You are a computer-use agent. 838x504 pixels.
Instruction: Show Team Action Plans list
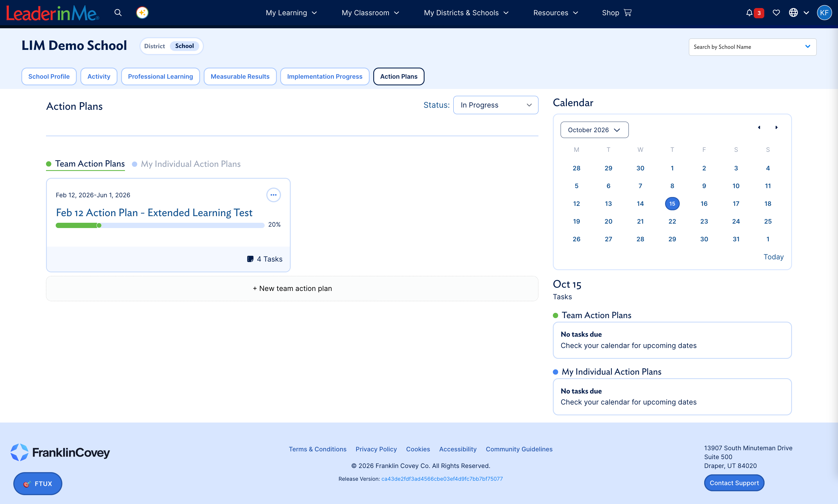pyautogui.click(x=86, y=164)
